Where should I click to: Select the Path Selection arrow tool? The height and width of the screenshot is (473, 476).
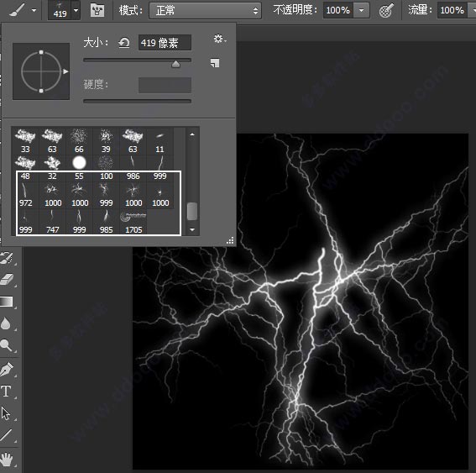coord(6,413)
